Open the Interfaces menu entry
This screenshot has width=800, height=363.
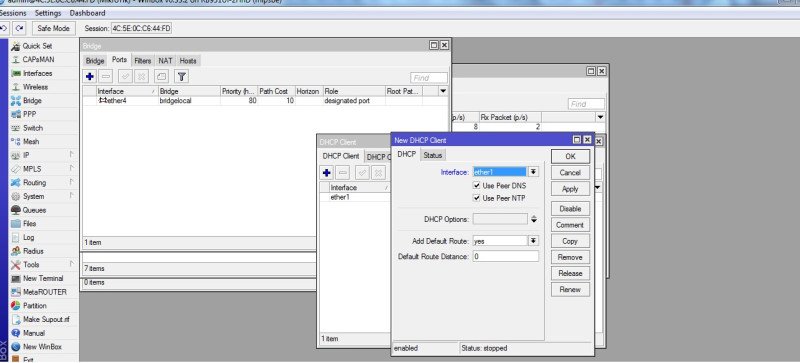pyautogui.click(x=37, y=74)
